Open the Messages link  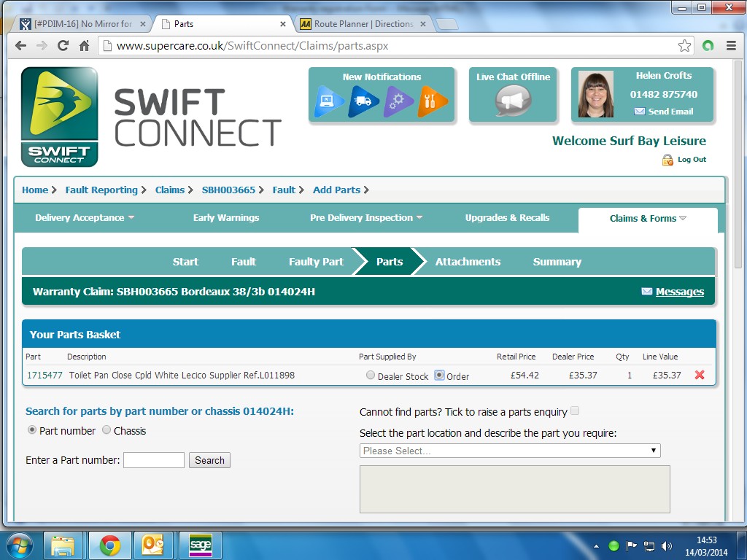click(x=679, y=292)
